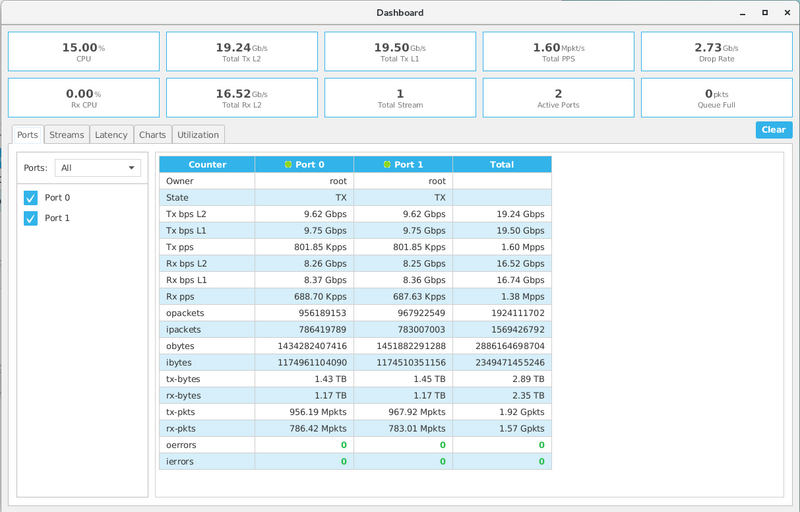
Task: Open the Latency tab
Action: 111,135
